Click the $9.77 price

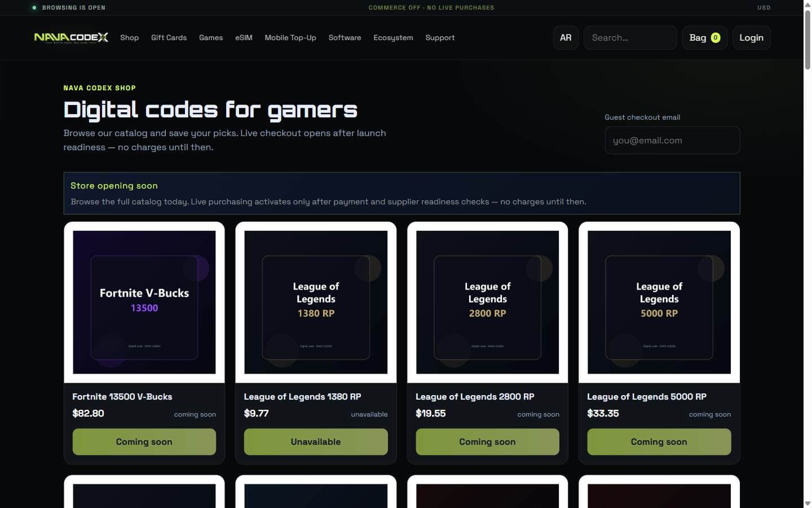[x=256, y=414]
